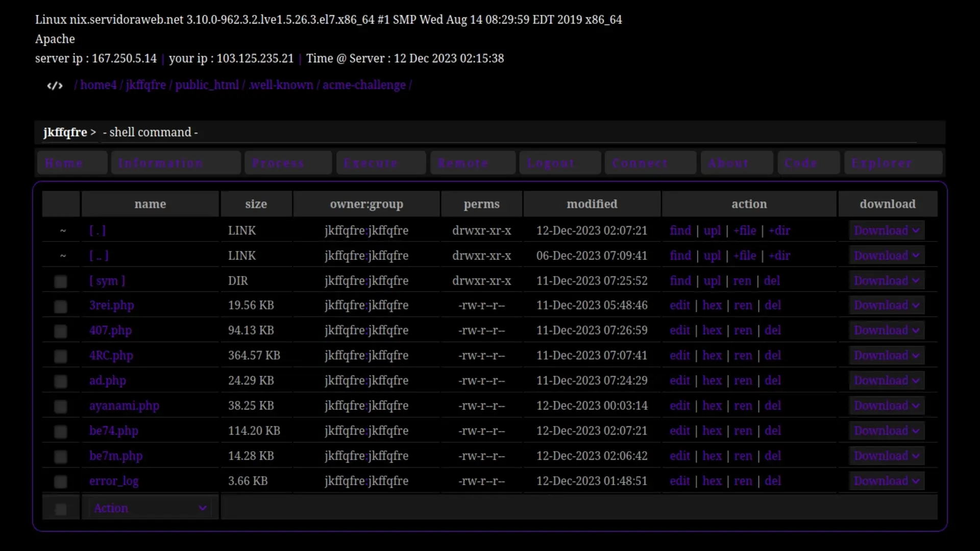Check the box beside ad.php
This screenshot has width=980, height=551.
click(60, 381)
